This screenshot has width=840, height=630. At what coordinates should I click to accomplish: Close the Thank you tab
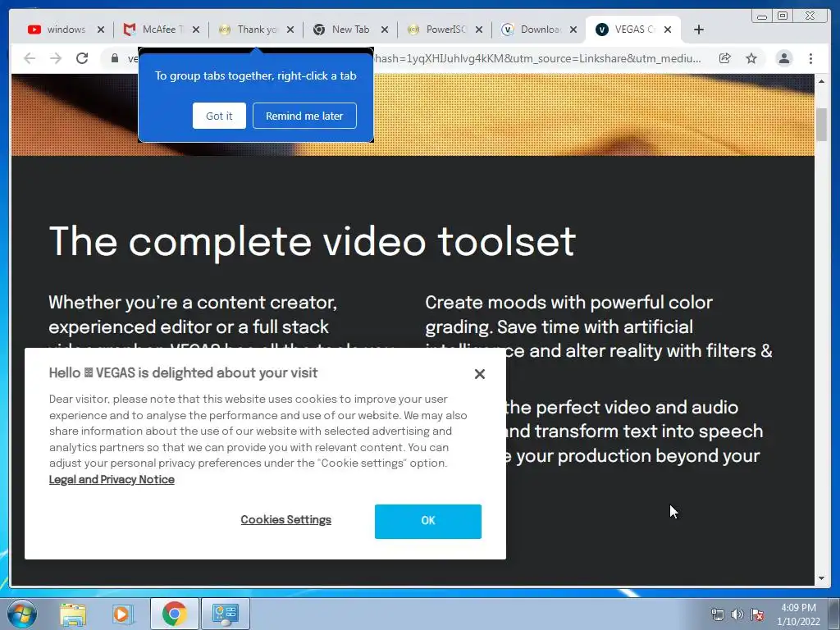coord(290,30)
